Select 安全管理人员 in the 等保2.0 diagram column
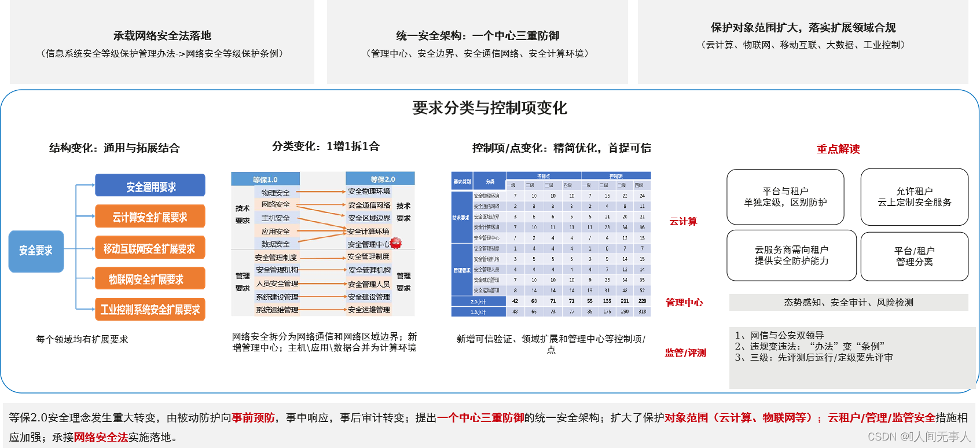This screenshot has height=448, width=980. coord(369,284)
